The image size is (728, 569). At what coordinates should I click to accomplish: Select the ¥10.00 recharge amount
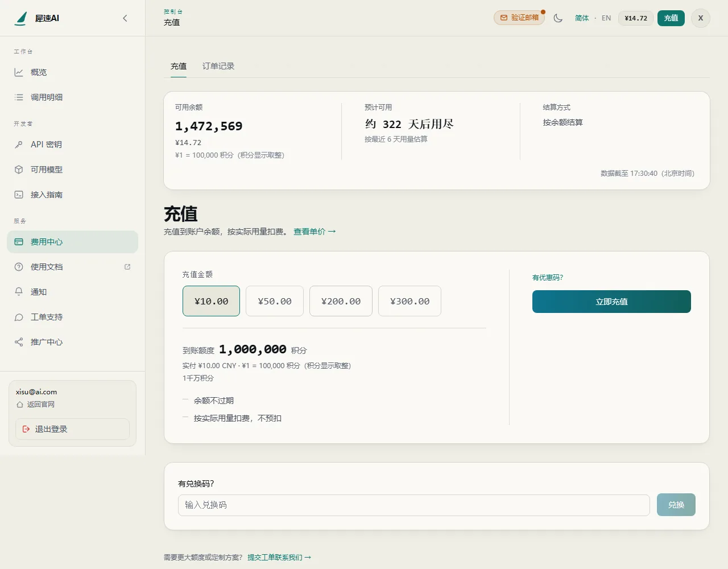tap(211, 301)
